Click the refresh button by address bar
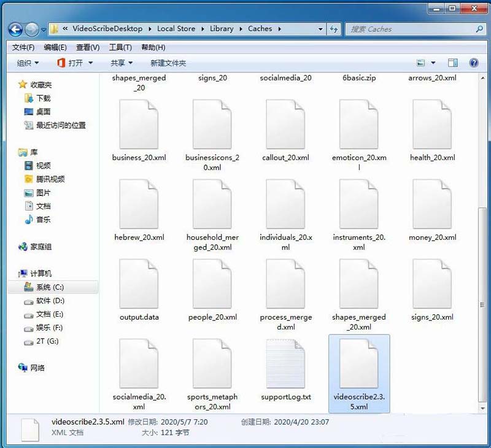This screenshot has width=491, height=448. tap(334, 29)
